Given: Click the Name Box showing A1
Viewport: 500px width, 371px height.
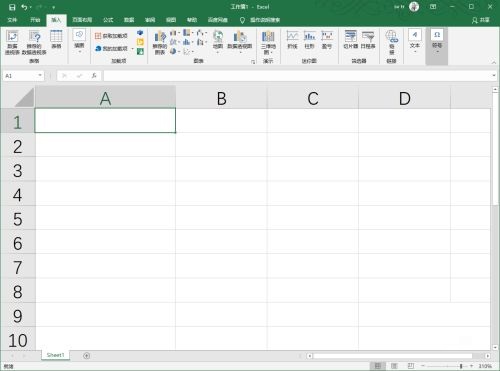Looking at the screenshot, I should pyautogui.click(x=20, y=76).
